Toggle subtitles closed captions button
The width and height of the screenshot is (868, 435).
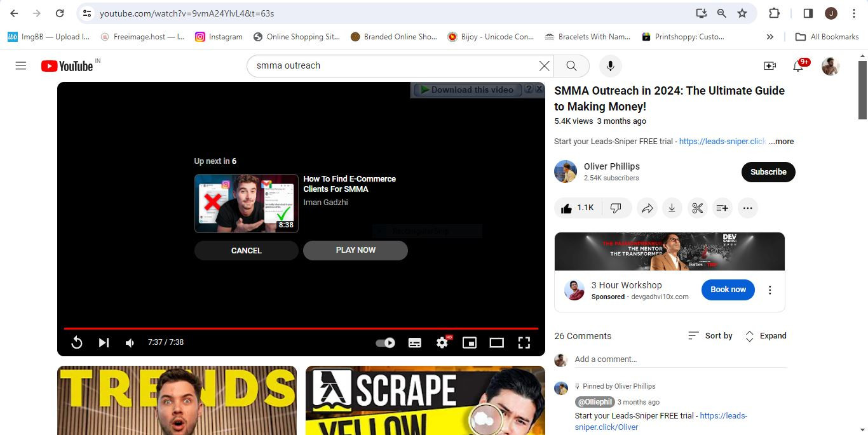click(415, 343)
